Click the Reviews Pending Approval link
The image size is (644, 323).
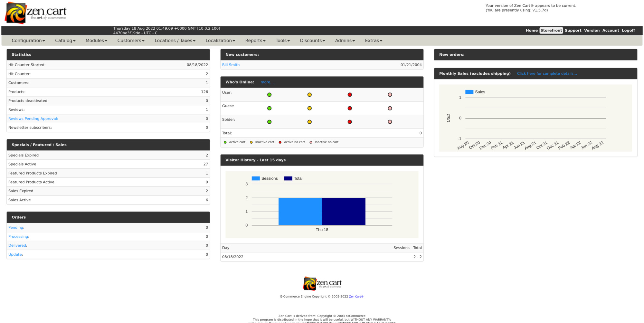click(x=33, y=119)
